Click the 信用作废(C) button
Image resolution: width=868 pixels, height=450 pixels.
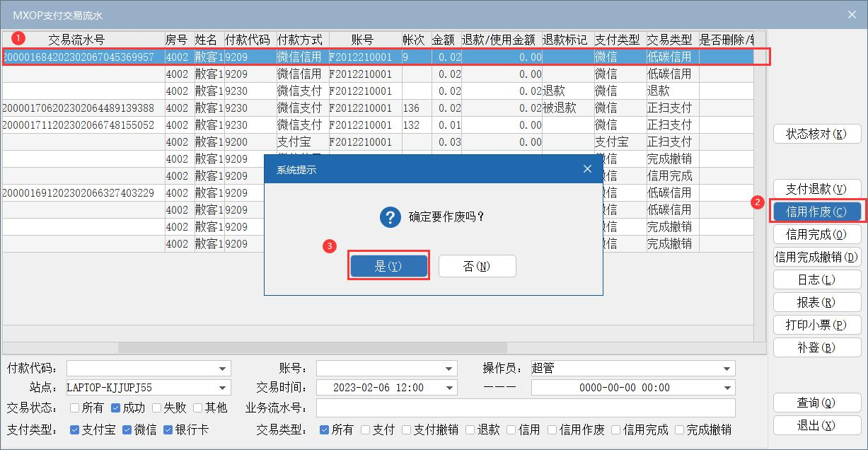(x=817, y=212)
